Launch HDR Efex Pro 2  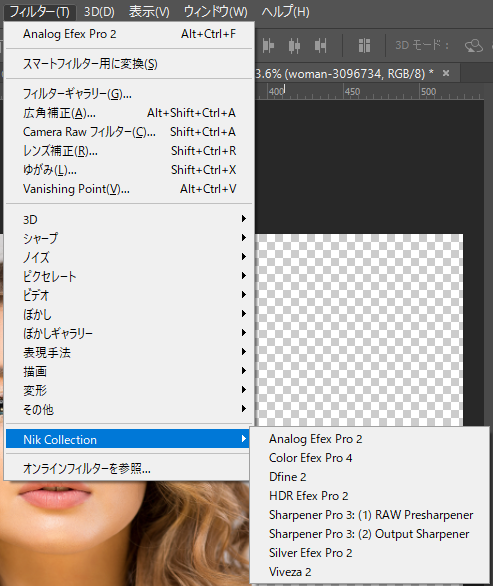(369, 496)
